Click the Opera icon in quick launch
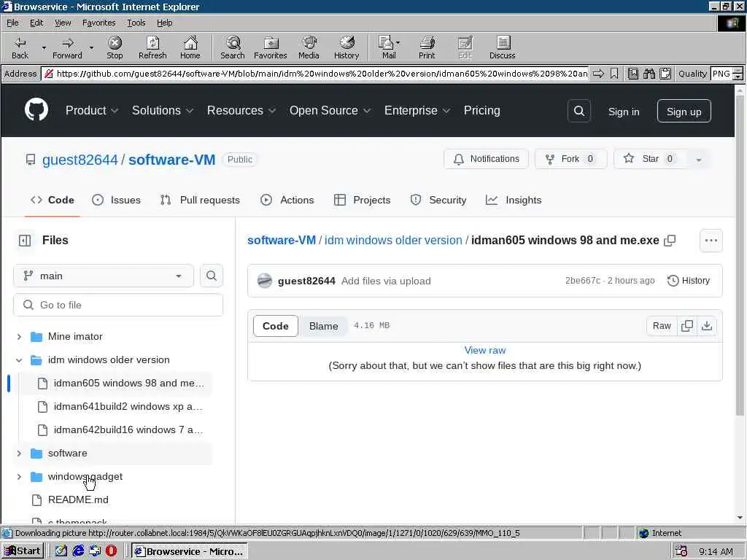 [x=111, y=551]
